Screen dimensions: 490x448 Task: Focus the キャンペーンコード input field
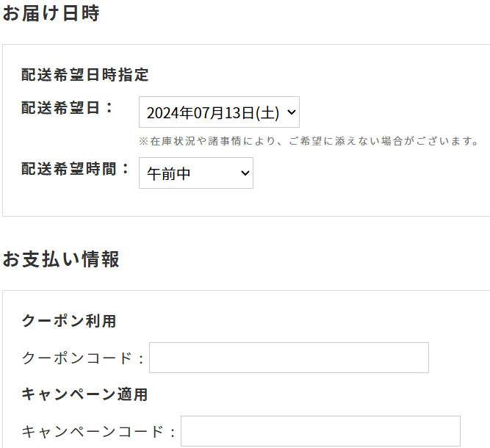click(320, 431)
